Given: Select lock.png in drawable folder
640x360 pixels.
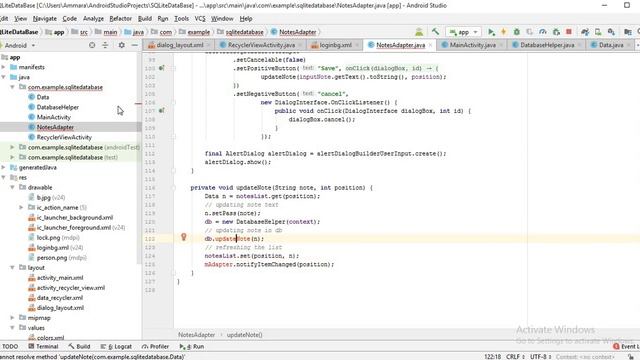Looking at the screenshot, I should [x=48, y=238].
